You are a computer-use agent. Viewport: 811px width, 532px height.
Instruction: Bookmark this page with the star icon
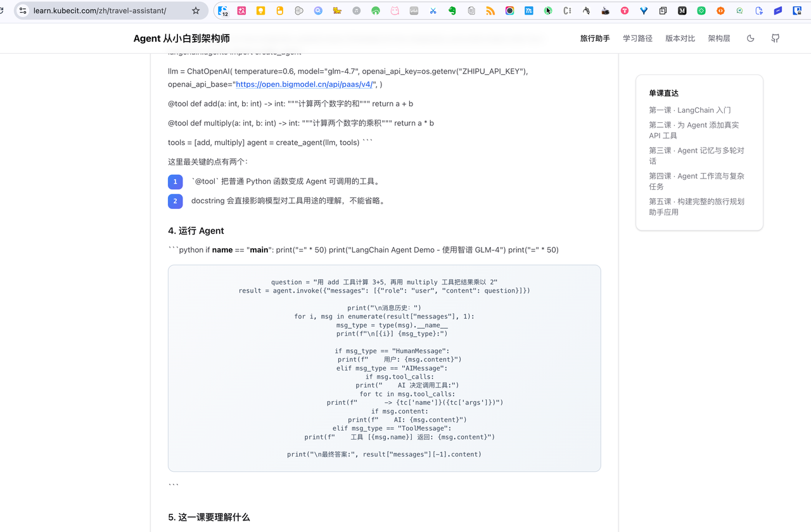point(196,11)
